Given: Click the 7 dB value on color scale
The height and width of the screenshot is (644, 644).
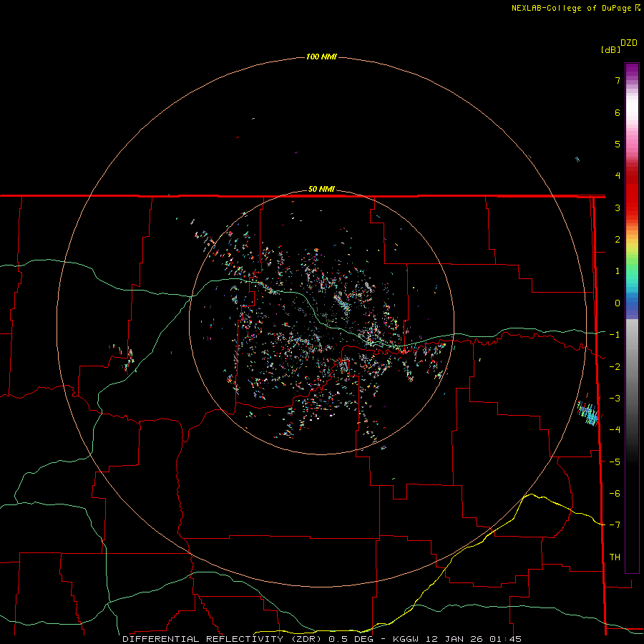Looking at the screenshot, I should (x=618, y=80).
